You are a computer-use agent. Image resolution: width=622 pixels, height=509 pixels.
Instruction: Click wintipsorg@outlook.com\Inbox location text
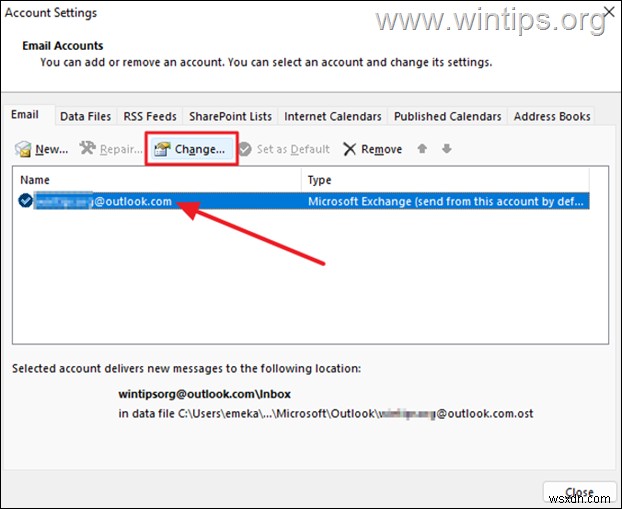(x=204, y=394)
